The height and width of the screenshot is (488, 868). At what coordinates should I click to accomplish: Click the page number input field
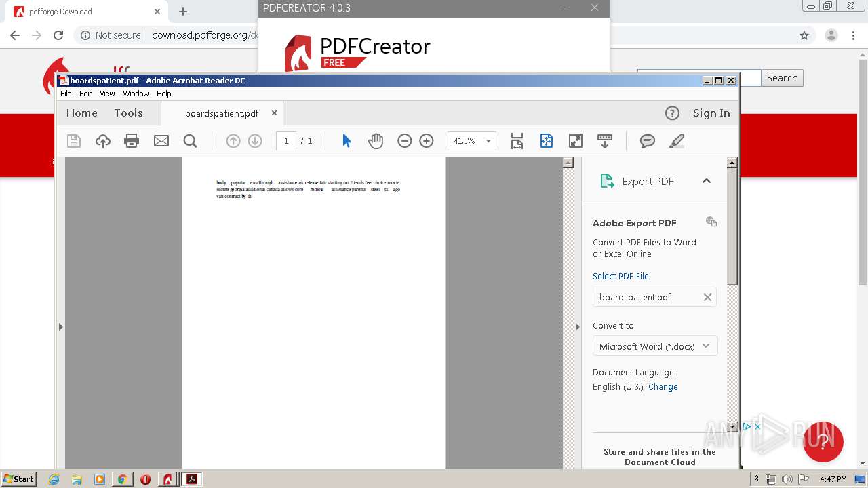pos(286,141)
